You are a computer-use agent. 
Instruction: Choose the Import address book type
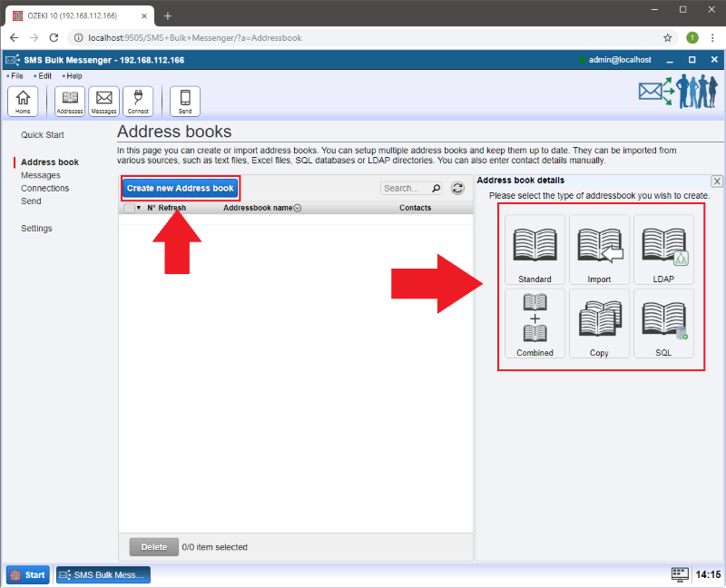pyautogui.click(x=599, y=250)
